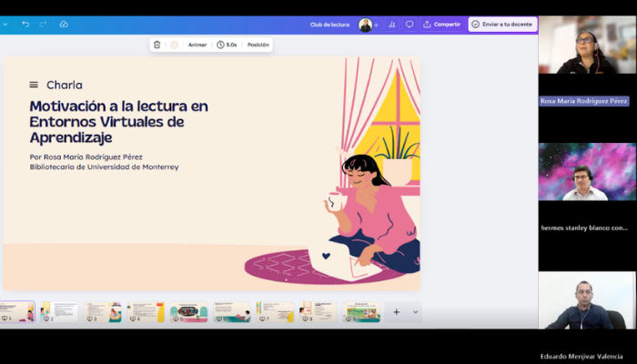Screen dimensions: 637x364
Task: Open the comments speech bubble icon
Action: [x=409, y=25]
